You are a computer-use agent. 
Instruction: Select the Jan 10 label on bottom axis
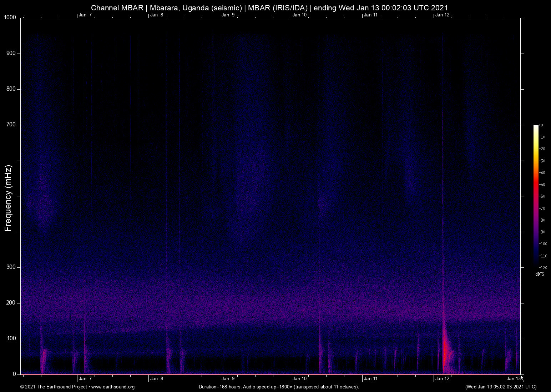click(299, 378)
